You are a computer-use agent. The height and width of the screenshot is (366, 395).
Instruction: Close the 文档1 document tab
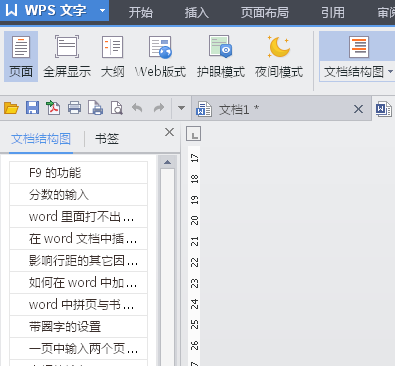pos(358,109)
